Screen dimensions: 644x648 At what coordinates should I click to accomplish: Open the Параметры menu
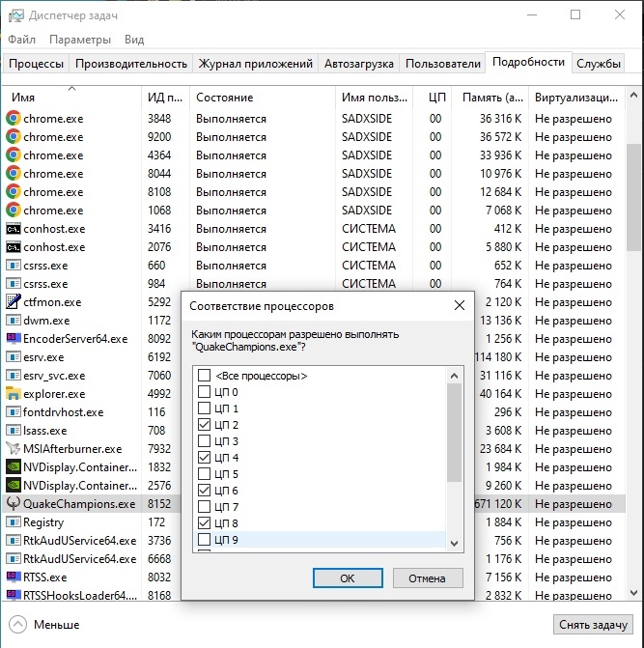pyautogui.click(x=80, y=40)
